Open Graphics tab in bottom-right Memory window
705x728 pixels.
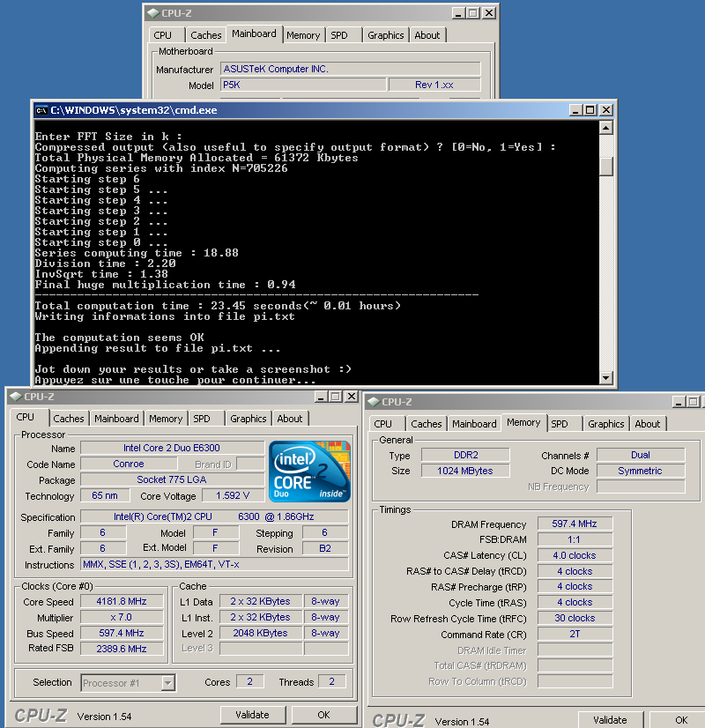pos(606,424)
